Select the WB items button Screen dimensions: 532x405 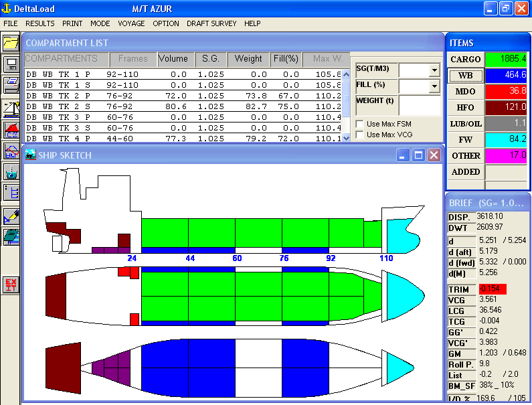pos(466,76)
